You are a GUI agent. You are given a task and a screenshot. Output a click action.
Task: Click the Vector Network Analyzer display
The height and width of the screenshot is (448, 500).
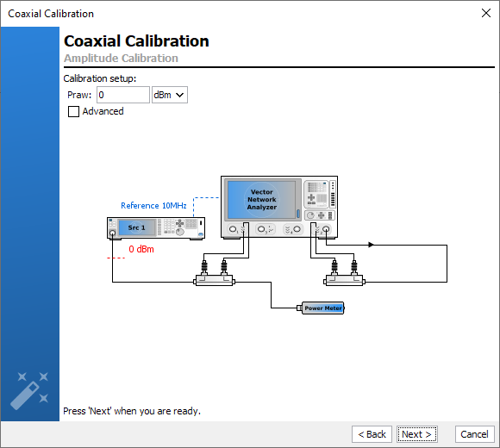coord(262,200)
